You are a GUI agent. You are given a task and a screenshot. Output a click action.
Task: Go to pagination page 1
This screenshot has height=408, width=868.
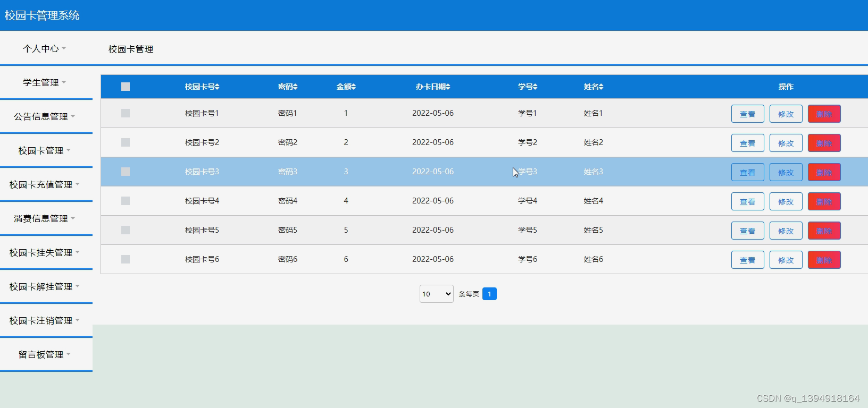pyautogui.click(x=489, y=294)
